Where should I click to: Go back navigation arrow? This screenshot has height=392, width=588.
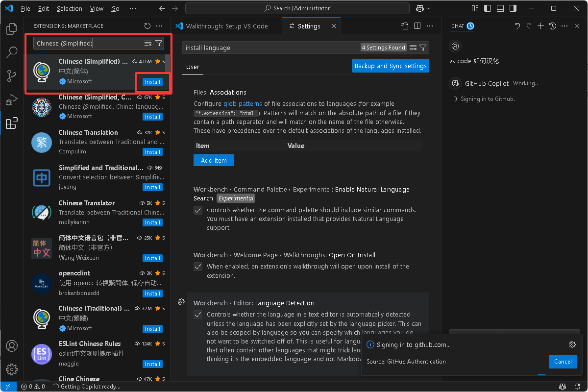(x=163, y=8)
